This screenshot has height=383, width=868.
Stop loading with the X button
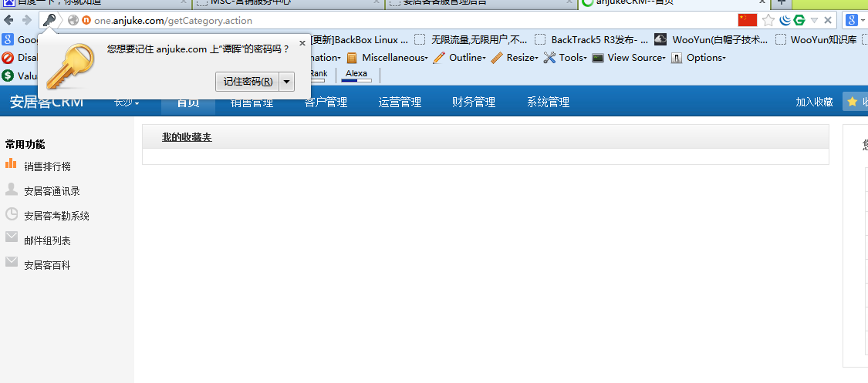tap(828, 21)
